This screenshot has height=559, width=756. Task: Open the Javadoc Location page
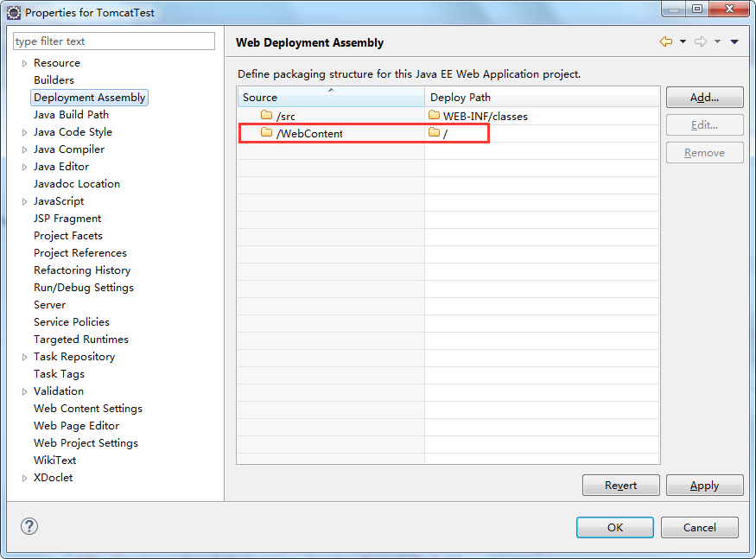point(77,184)
